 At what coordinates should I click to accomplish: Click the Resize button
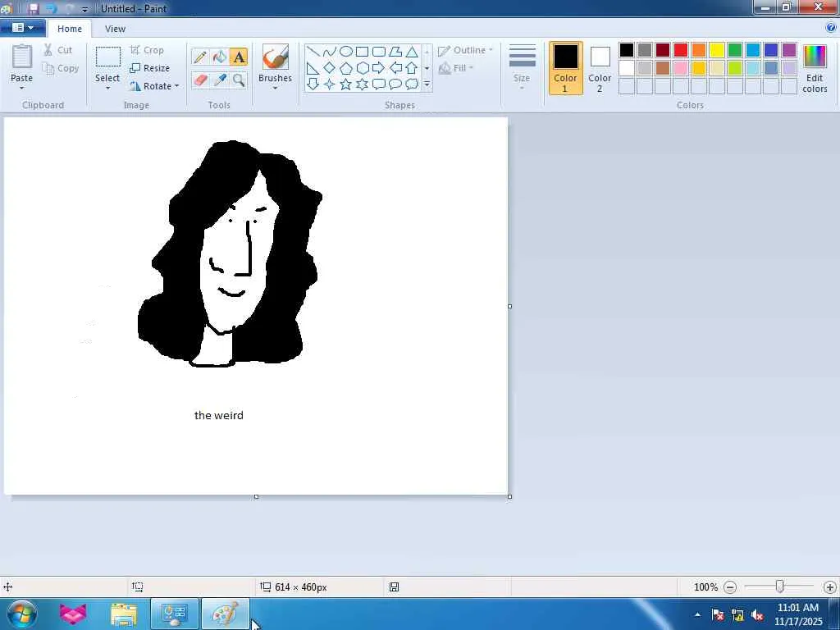(x=149, y=68)
